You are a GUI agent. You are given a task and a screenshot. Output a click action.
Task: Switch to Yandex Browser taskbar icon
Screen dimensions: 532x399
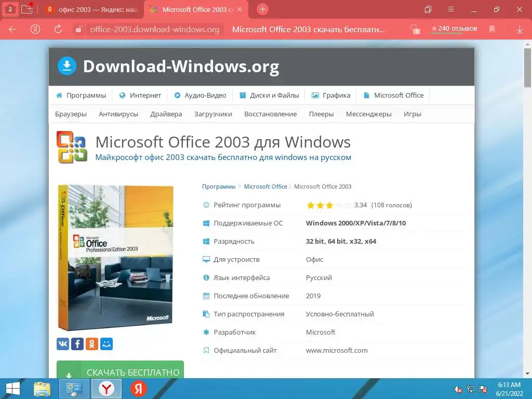107,389
